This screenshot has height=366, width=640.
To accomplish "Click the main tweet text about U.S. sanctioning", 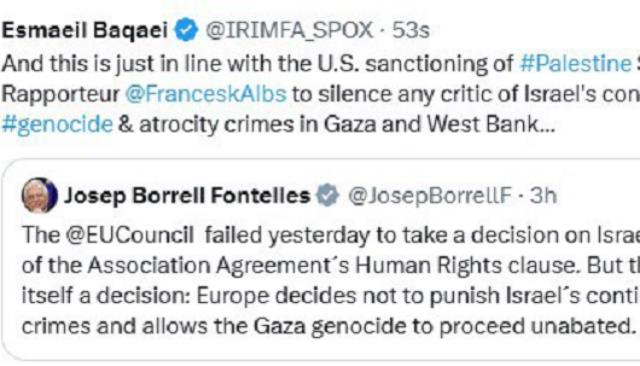I will pyautogui.click(x=321, y=94).
